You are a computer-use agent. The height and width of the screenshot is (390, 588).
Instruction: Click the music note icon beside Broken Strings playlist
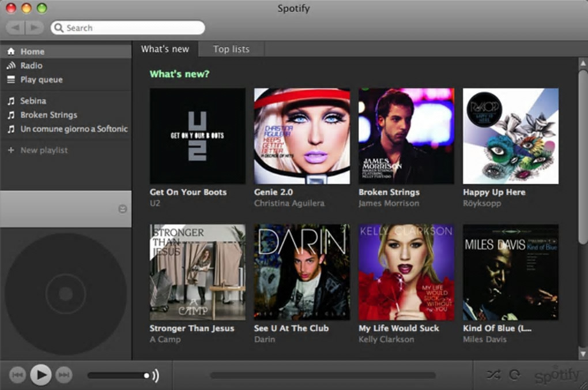[12, 115]
